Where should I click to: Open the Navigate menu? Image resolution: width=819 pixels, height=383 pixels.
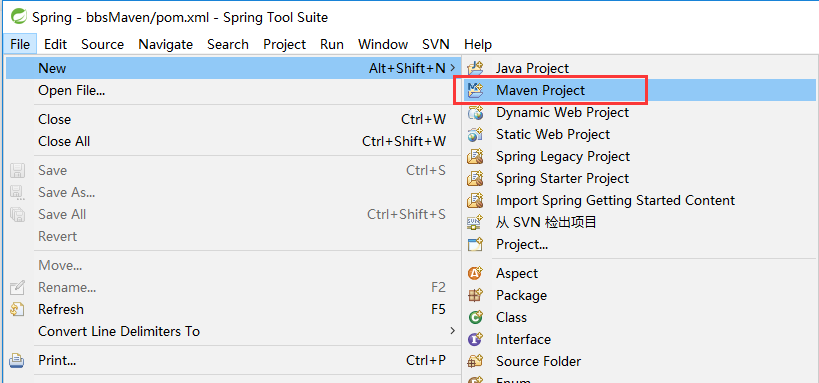point(166,44)
